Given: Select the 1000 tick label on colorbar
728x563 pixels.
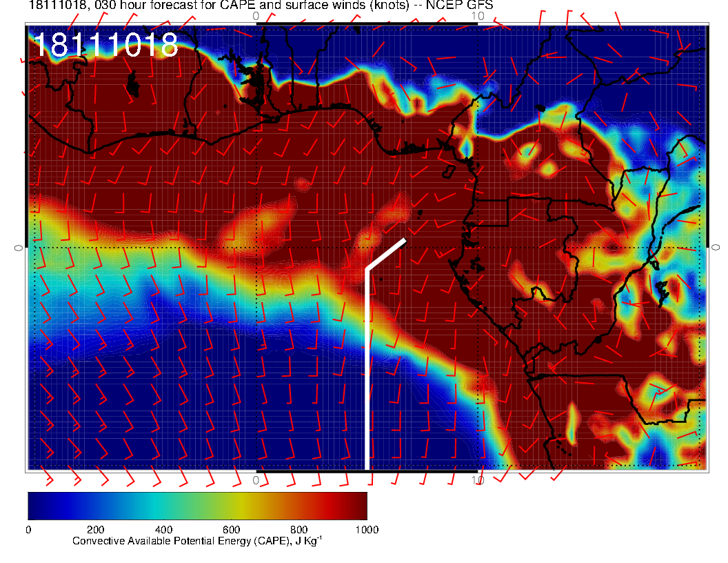Looking at the screenshot, I should point(366,530).
